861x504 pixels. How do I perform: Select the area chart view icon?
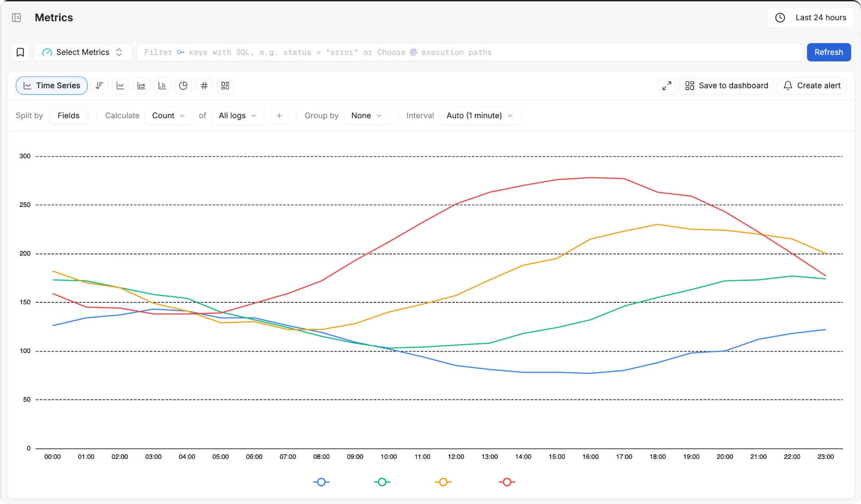(x=141, y=86)
